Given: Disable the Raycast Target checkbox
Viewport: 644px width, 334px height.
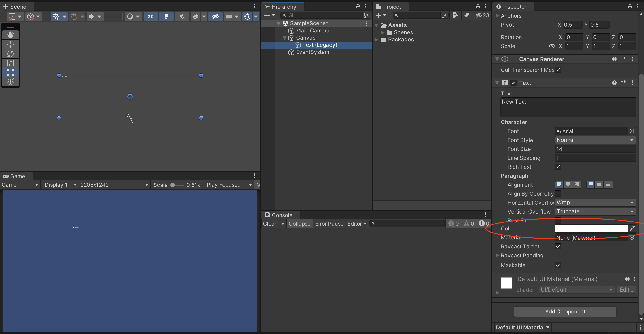Looking at the screenshot, I should tap(558, 247).
